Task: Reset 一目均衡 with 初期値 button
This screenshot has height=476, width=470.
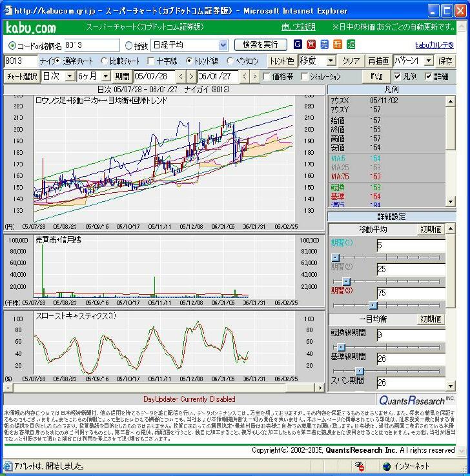Action: click(431, 319)
